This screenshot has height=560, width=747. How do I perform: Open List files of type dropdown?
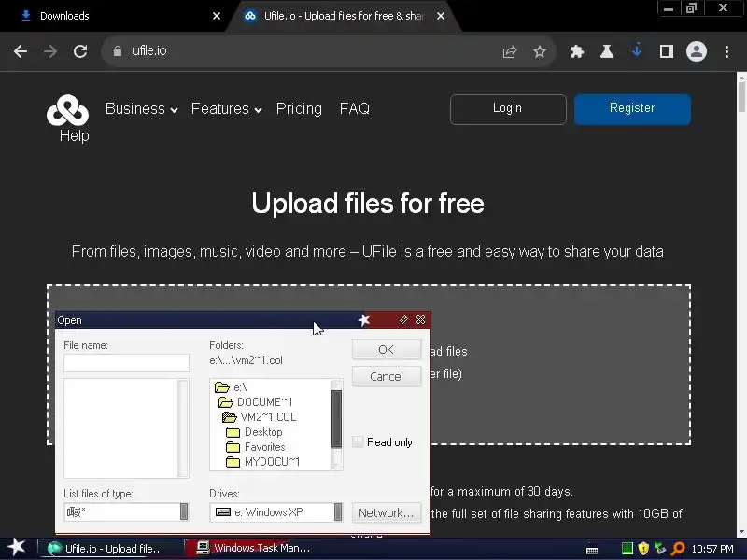[184, 511]
